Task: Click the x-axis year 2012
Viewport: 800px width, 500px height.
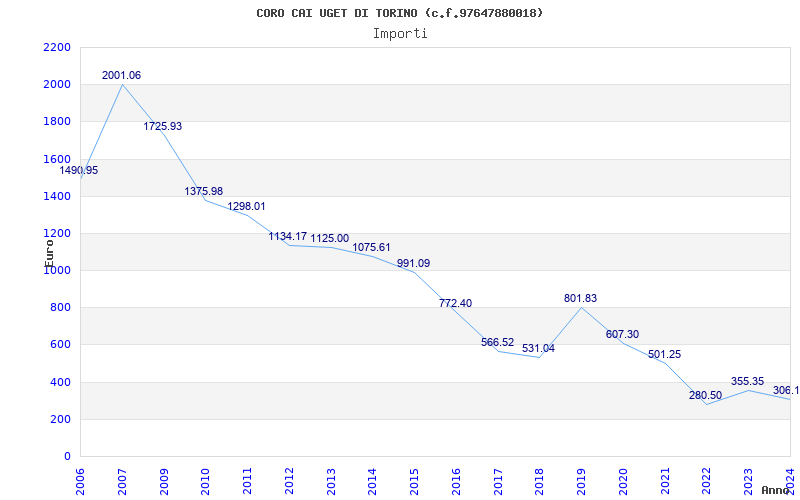Action: click(289, 482)
